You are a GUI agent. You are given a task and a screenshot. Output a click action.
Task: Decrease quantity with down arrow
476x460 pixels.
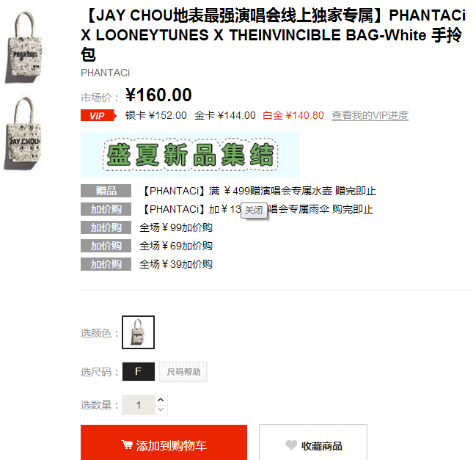click(x=161, y=409)
